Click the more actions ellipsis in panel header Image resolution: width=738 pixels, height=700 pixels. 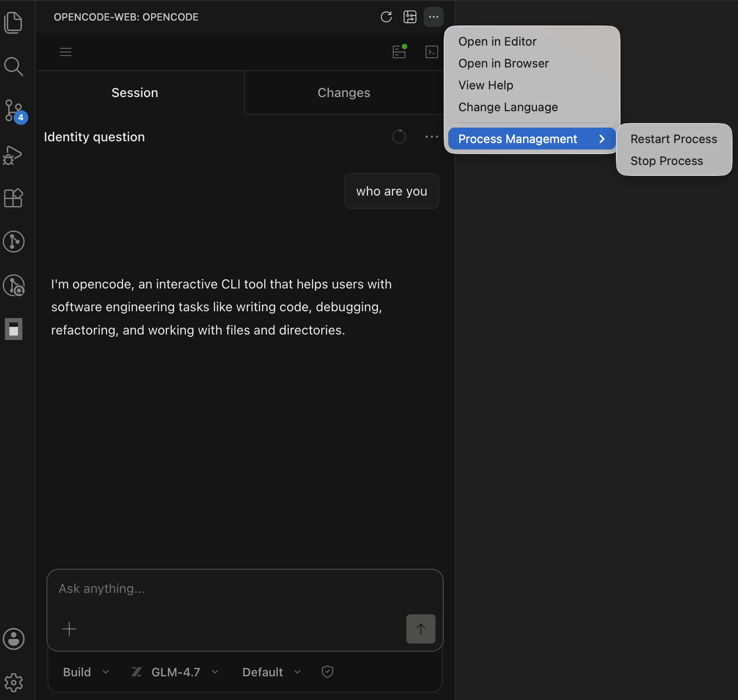tap(434, 17)
